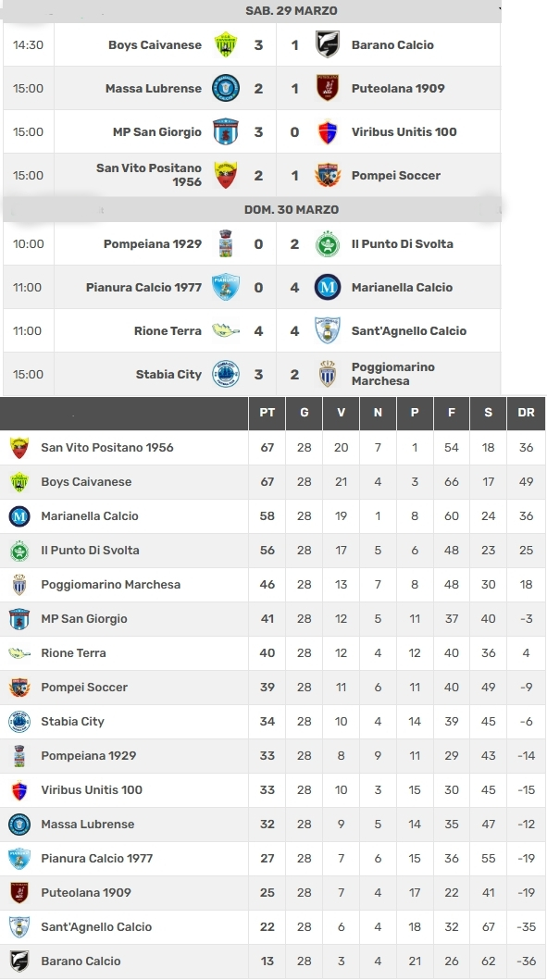Viewport: 547px width, 980px height.
Task: Open Pompei Soccer team link in results
Action: click(396, 176)
